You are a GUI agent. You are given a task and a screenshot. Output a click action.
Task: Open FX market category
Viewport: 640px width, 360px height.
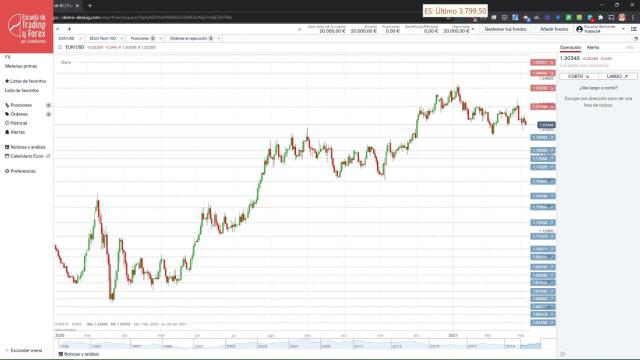(x=8, y=57)
